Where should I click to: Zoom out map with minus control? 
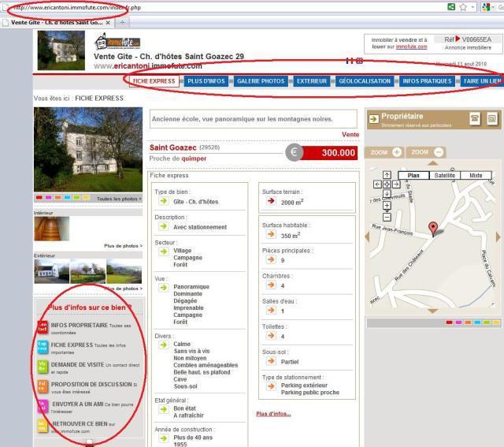point(387,218)
